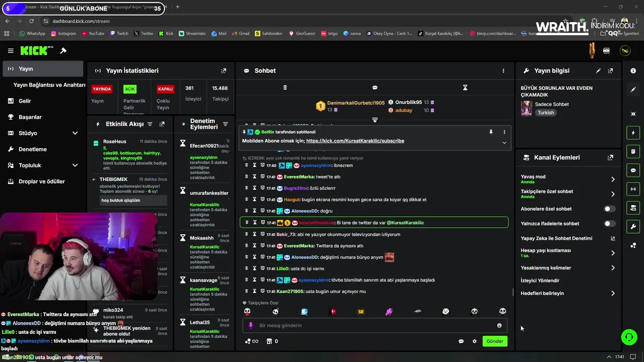Open Sohbet panel three-dot menu
This screenshot has width=644, height=362.
click(x=503, y=71)
